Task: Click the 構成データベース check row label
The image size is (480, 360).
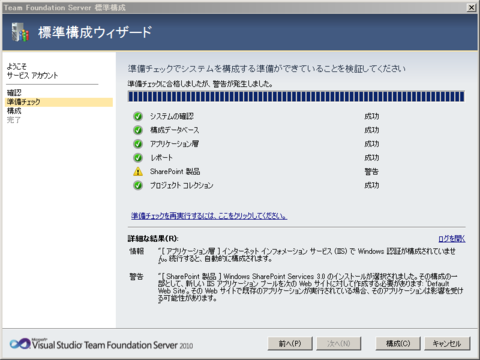Action: [174, 130]
